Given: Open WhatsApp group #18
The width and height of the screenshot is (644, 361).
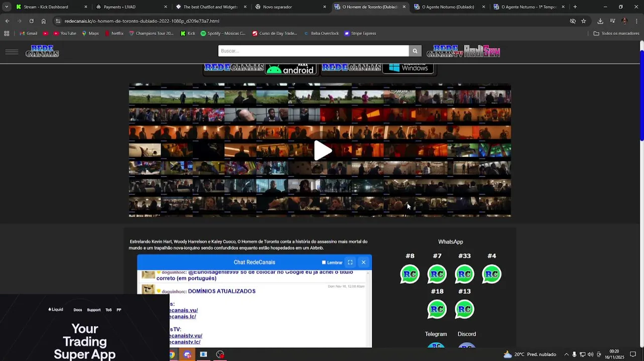Looking at the screenshot, I should click(x=437, y=309).
